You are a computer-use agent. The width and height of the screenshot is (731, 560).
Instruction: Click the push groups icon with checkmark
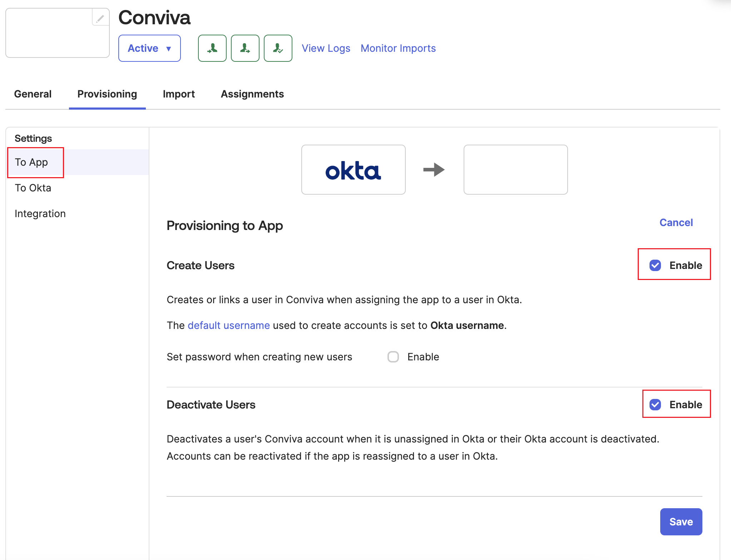coord(278,48)
